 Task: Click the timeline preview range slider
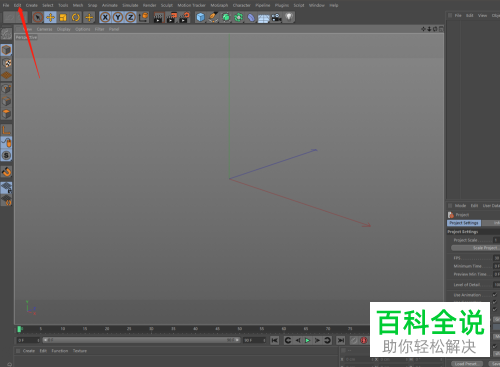(141, 340)
